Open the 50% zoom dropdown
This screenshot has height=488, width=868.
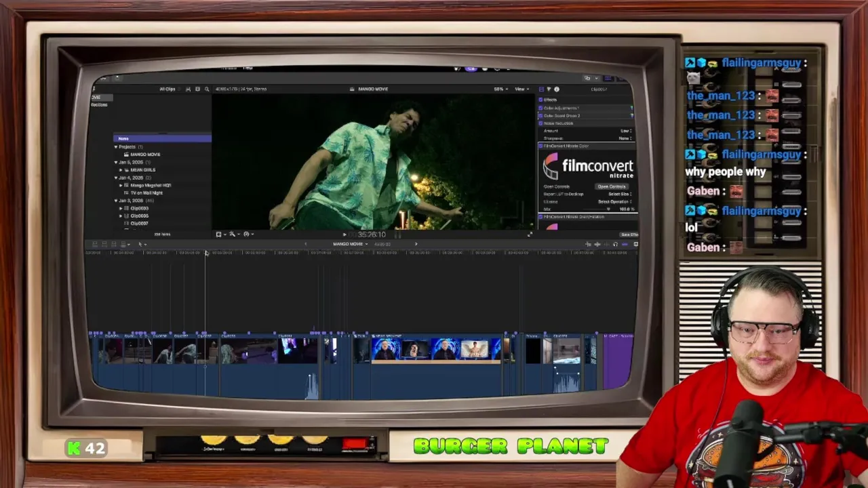(500, 89)
